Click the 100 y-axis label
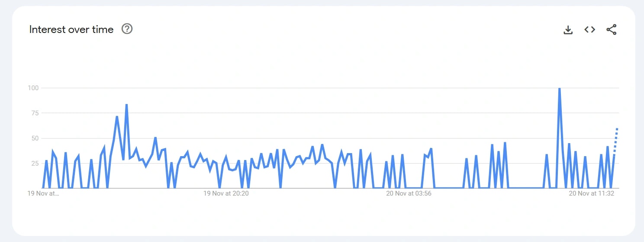This screenshot has width=644, height=242. click(x=33, y=88)
